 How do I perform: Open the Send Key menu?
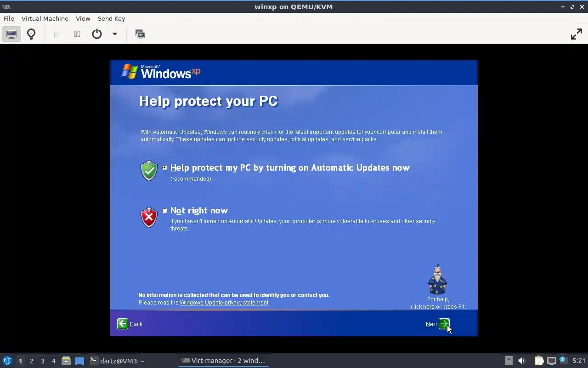click(111, 18)
